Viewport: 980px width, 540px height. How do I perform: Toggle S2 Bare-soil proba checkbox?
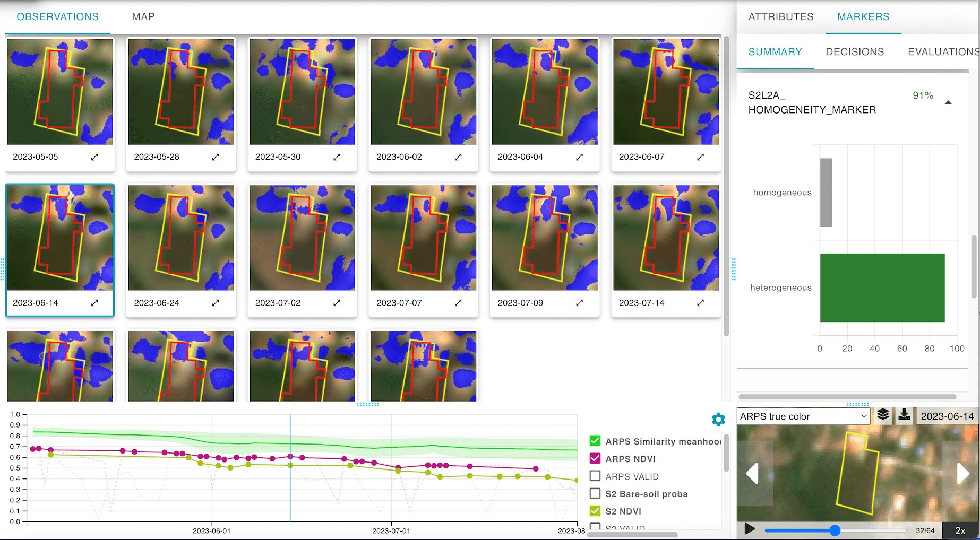pos(595,493)
